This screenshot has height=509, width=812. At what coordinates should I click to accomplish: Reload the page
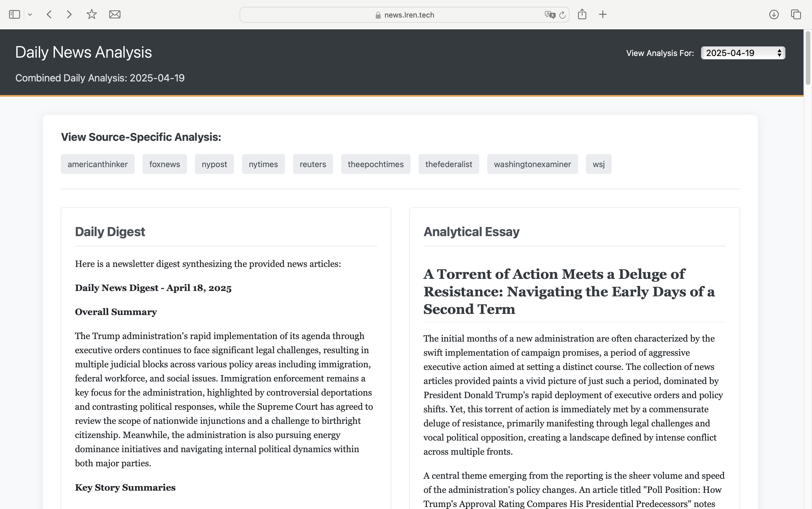(x=562, y=15)
